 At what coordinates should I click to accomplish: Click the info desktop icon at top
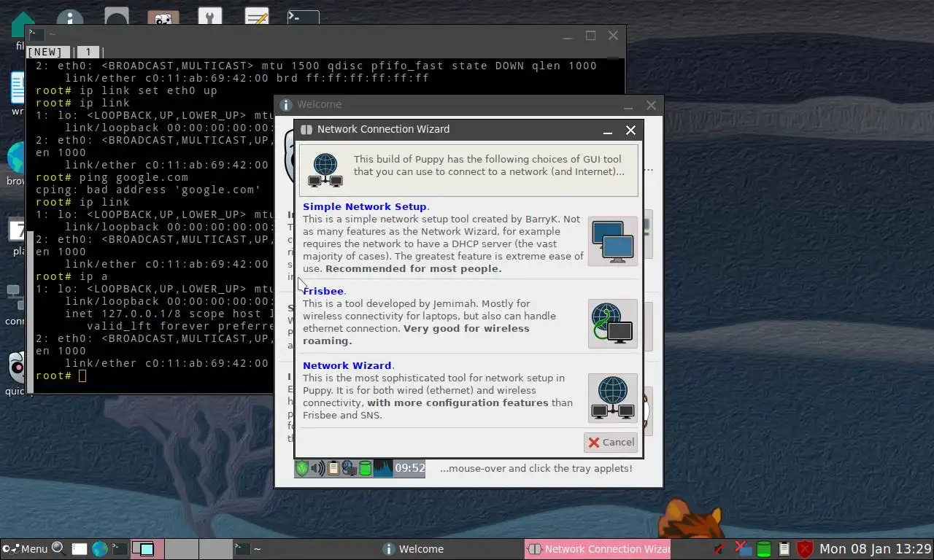pyautogui.click(x=70, y=17)
